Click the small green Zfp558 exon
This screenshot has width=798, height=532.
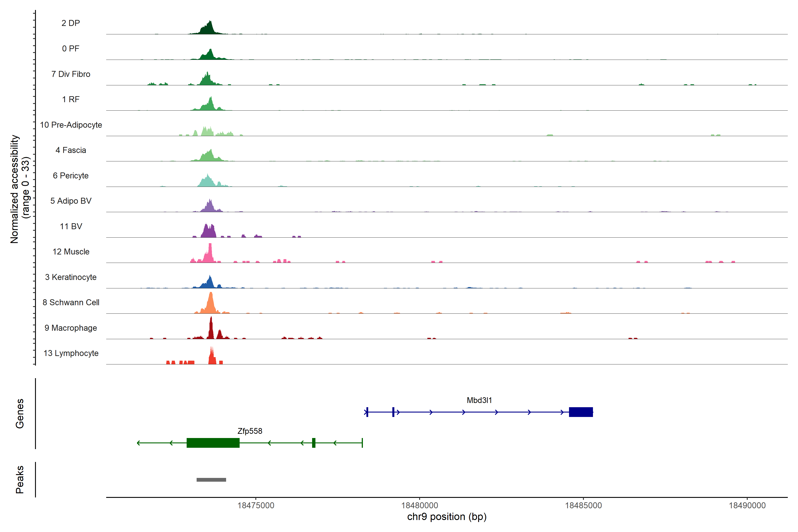pyautogui.click(x=313, y=443)
